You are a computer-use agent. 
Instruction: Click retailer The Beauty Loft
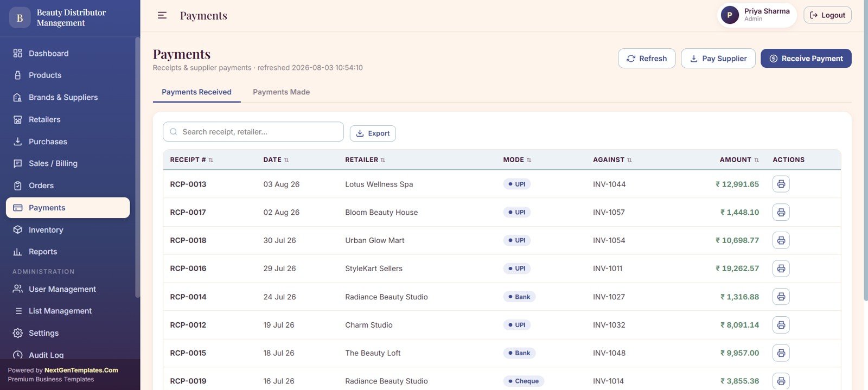click(373, 353)
